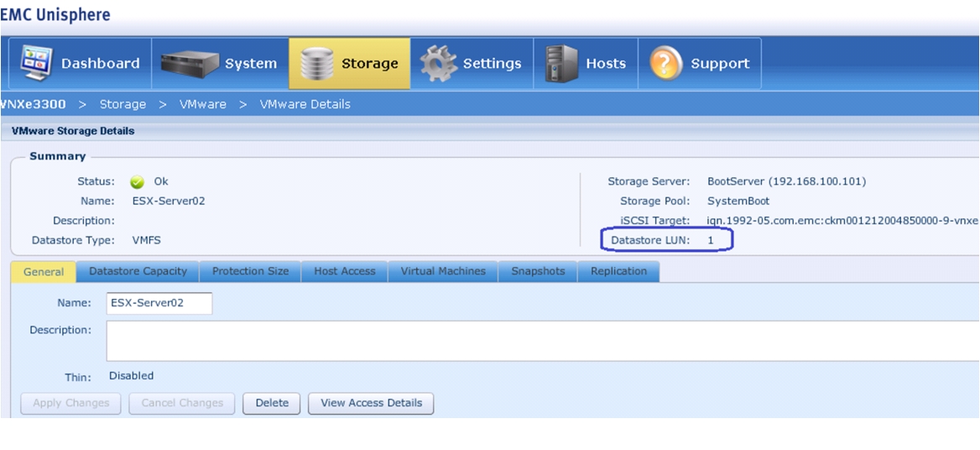Open the Settings navigation label
This screenshot has height=450, width=980.
(492, 64)
